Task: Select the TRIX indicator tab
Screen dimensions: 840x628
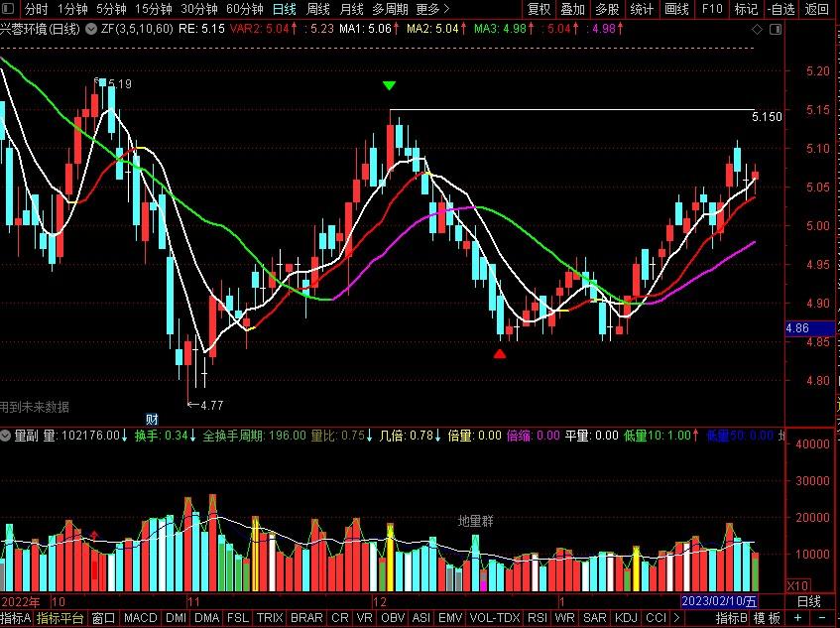Action: tap(270, 618)
